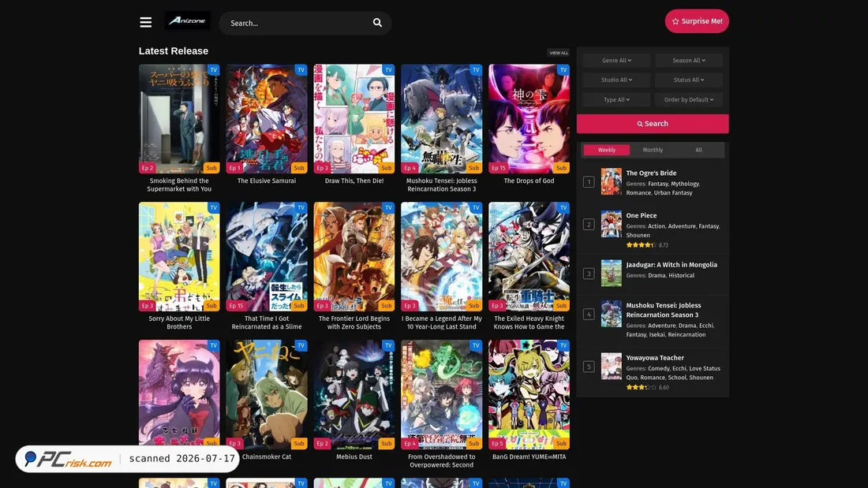This screenshot has width=868, height=488.
Task: Open BanG Dream! YUME∞MITA poster
Action: 529,394
